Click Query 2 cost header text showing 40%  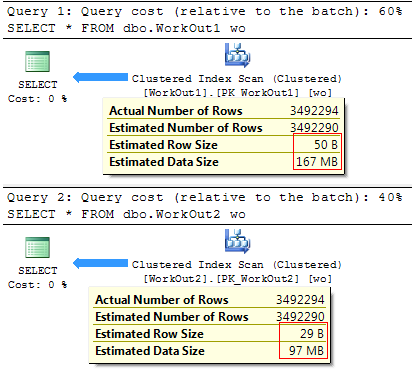[x=205, y=197]
